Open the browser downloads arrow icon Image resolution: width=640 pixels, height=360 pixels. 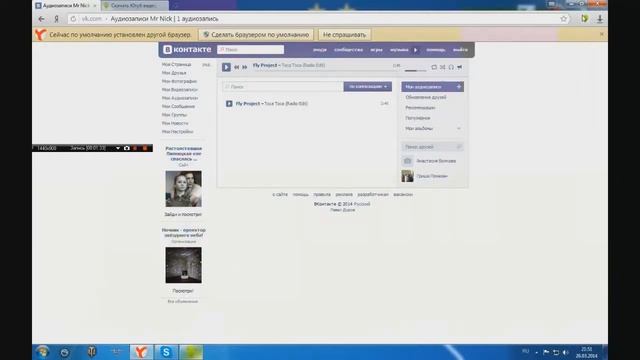(x=600, y=19)
